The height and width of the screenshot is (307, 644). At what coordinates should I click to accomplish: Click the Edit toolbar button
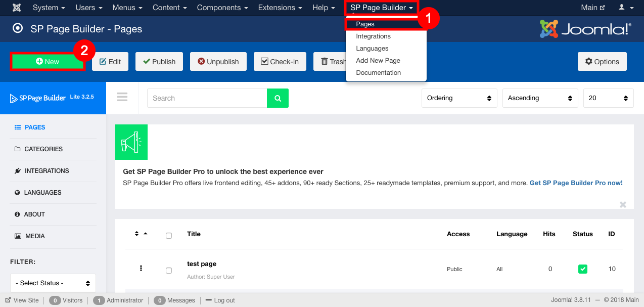110,62
